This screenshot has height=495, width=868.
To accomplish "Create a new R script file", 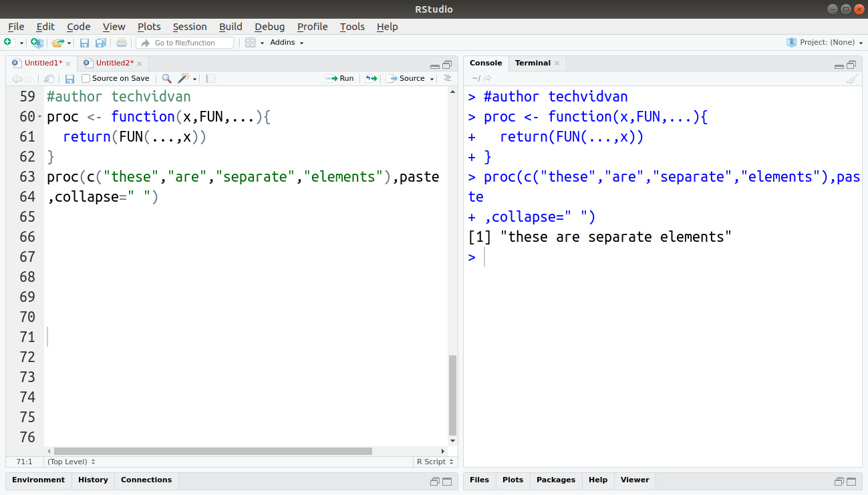I will point(9,41).
